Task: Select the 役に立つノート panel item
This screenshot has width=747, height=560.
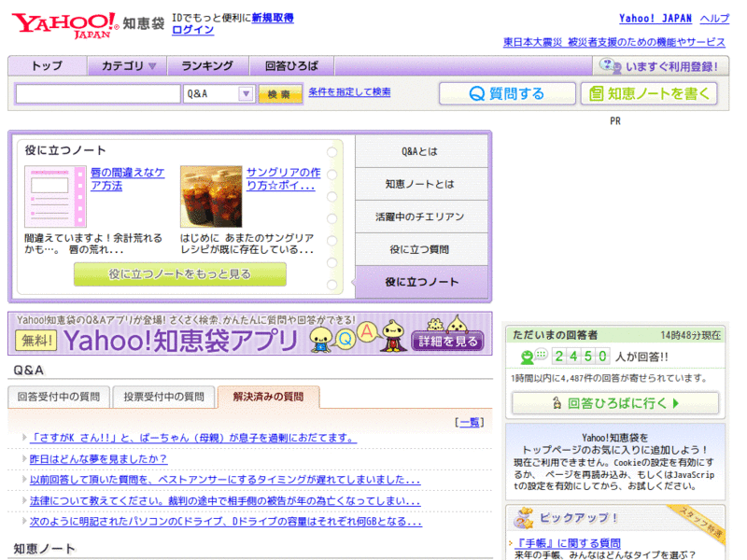Action: pos(421,282)
